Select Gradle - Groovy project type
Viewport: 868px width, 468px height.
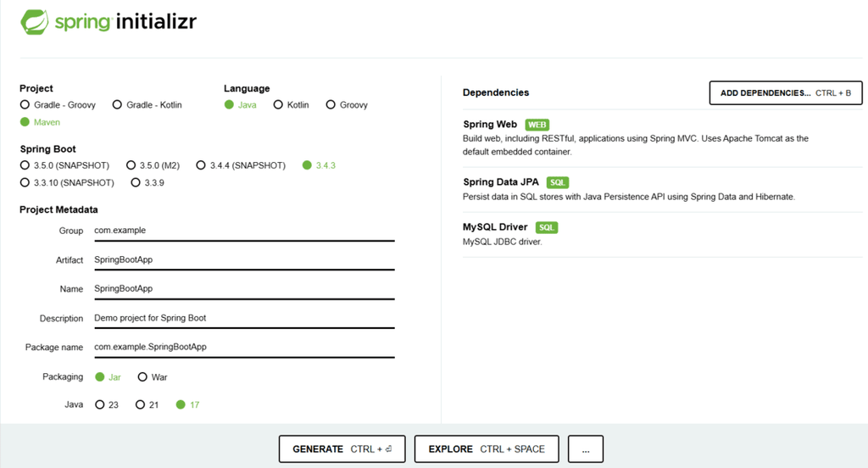[58, 104]
